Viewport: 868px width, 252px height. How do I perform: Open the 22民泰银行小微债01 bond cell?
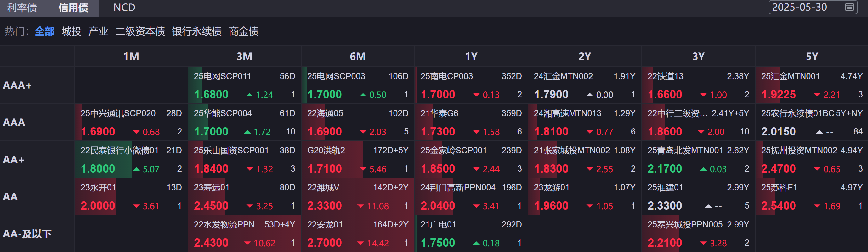pos(131,160)
